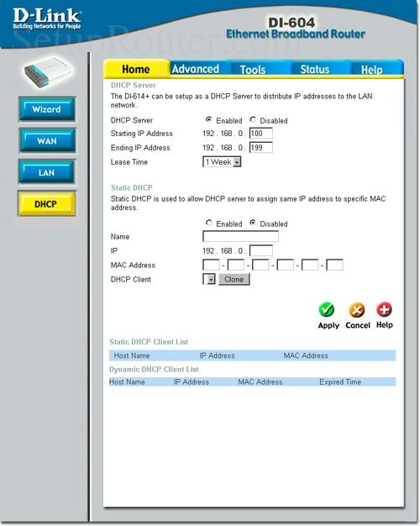Click the 'DHCP Server' section heading

(x=134, y=85)
